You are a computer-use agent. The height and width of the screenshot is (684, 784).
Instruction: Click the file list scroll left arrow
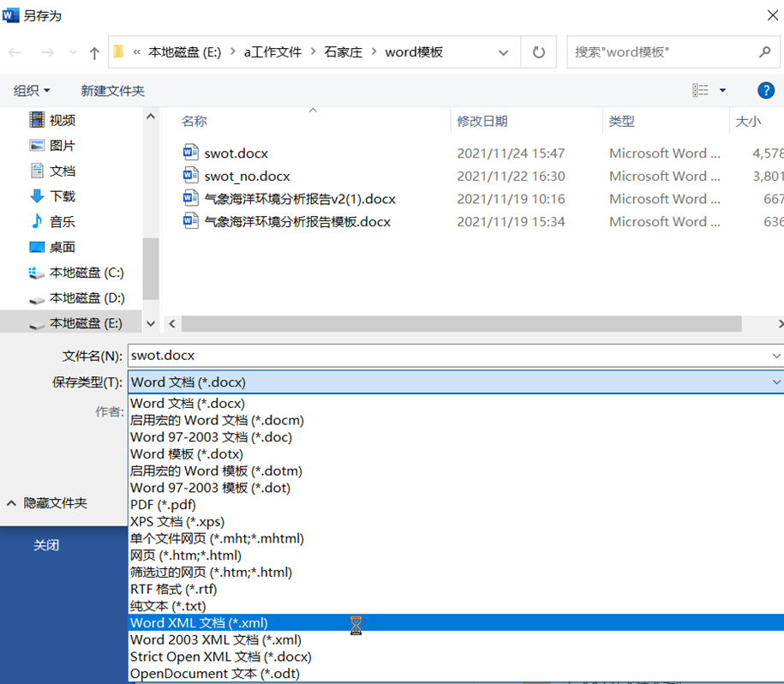click(172, 323)
